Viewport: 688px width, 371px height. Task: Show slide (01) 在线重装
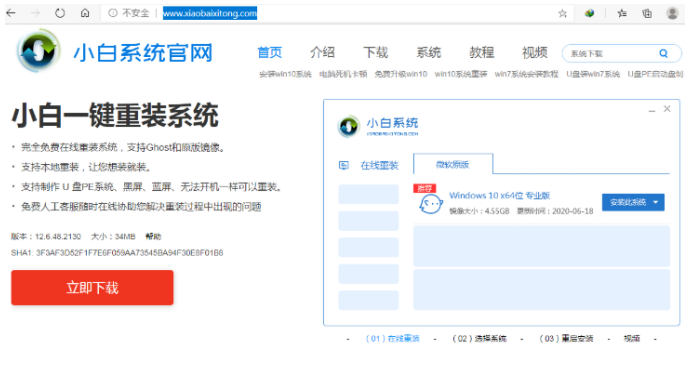(x=393, y=339)
